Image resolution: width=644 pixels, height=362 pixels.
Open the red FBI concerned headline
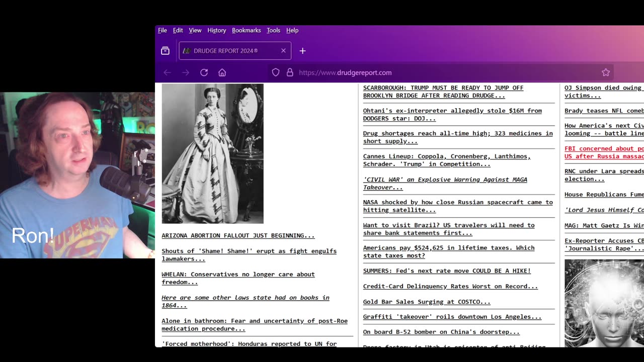point(604,152)
